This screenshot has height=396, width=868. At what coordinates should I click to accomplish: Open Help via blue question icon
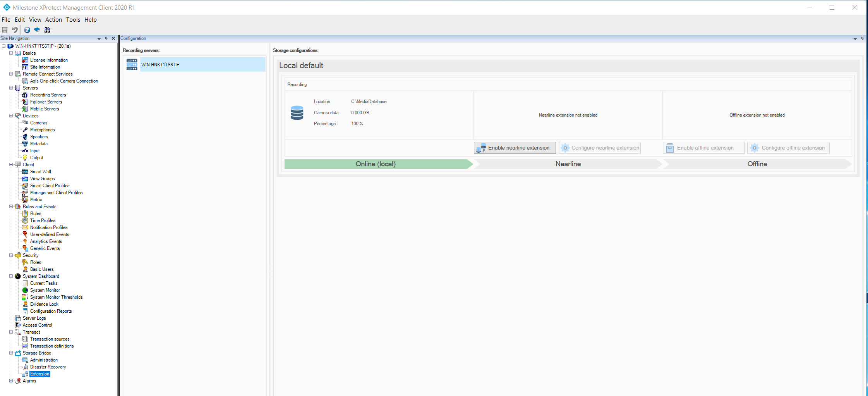pos(27,30)
